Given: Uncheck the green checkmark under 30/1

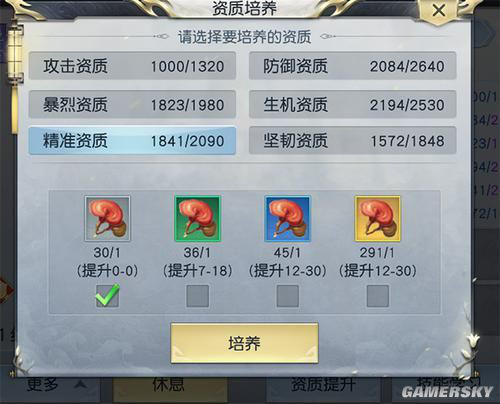Looking at the screenshot, I should [x=107, y=296].
